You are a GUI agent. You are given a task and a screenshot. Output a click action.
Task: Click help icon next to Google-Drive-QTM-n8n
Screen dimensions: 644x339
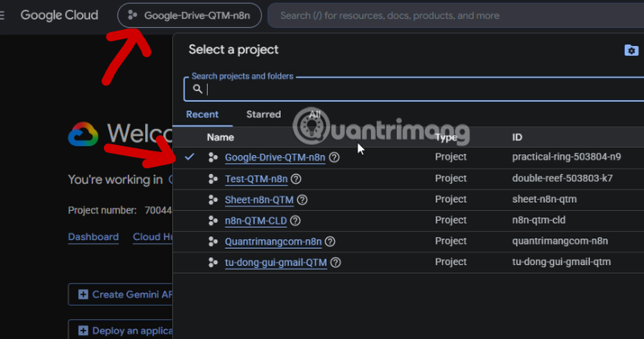[x=334, y=157]
